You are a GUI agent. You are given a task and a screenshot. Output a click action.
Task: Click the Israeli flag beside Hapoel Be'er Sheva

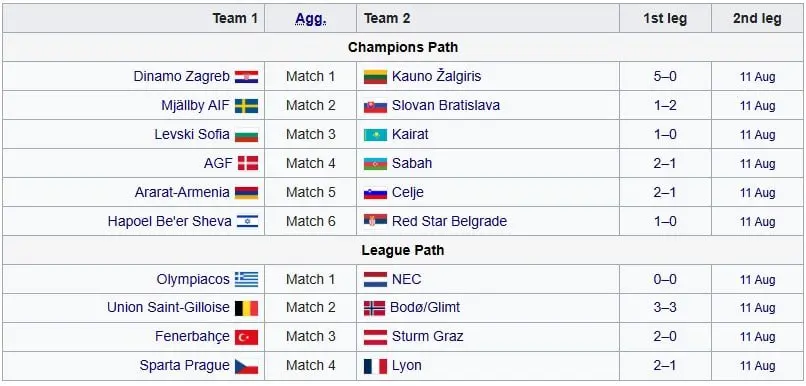pos(248,222)
